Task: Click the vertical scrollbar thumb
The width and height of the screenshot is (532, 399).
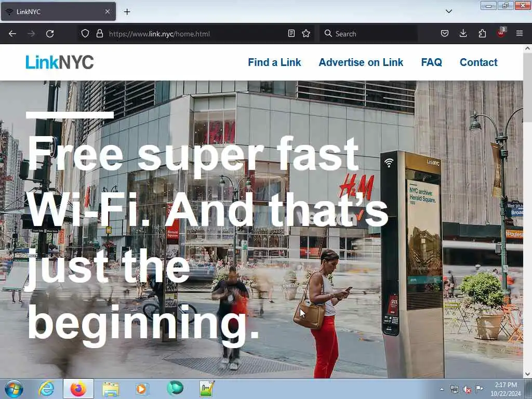Action: point(528,87)
